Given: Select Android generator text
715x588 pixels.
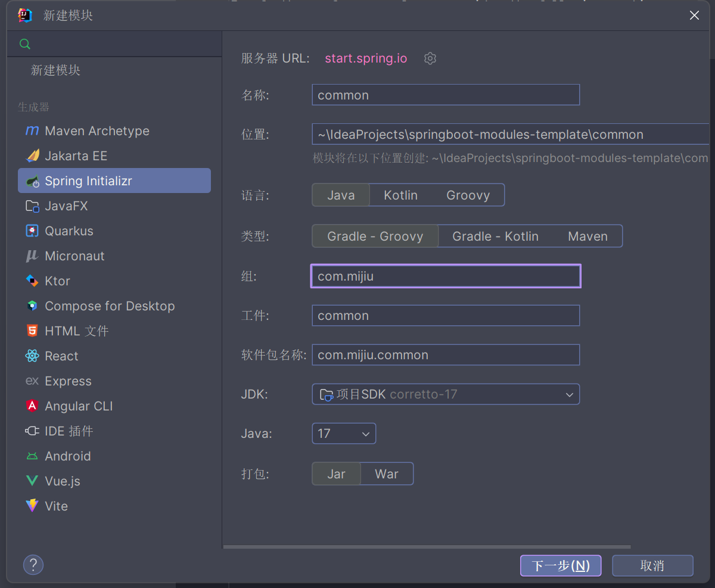Looking at the screenshot, I should coord(68,456).
